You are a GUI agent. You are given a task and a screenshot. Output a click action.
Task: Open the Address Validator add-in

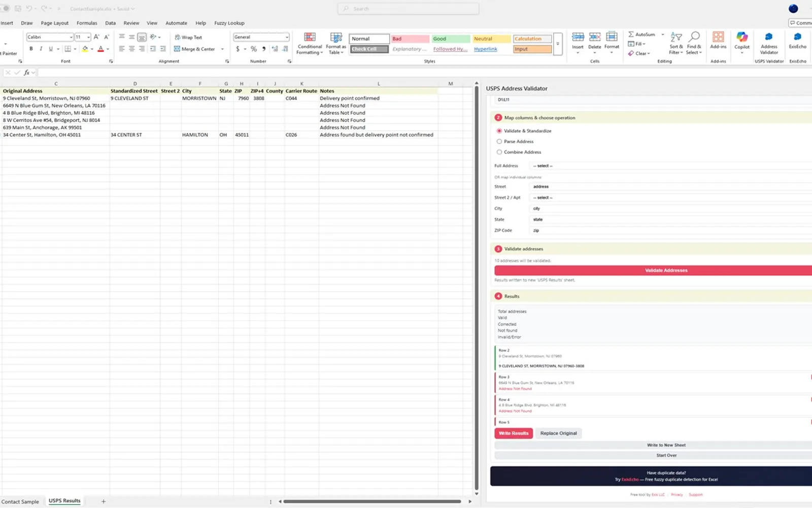[x=769, y=43]
